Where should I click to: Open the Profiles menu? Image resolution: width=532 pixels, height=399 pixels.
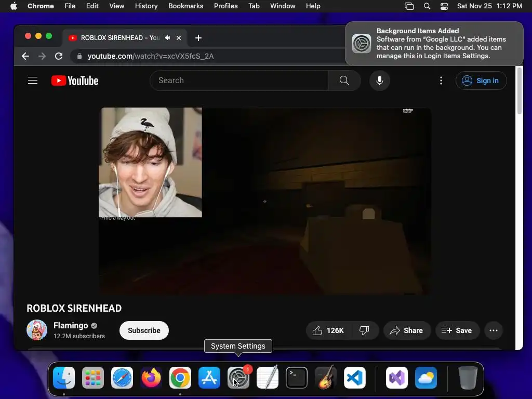[x=225, y=6]
